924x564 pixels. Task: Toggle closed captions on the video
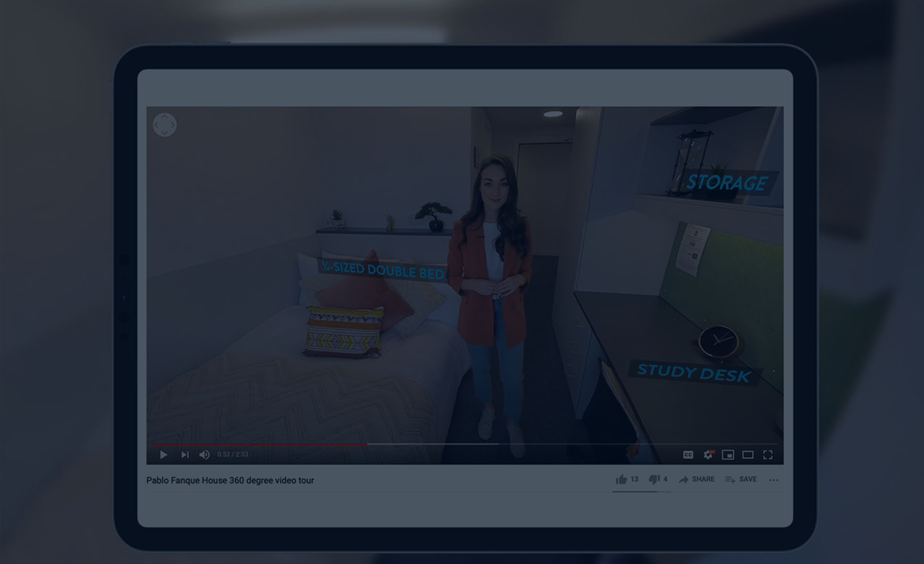[x=688, y=455]
